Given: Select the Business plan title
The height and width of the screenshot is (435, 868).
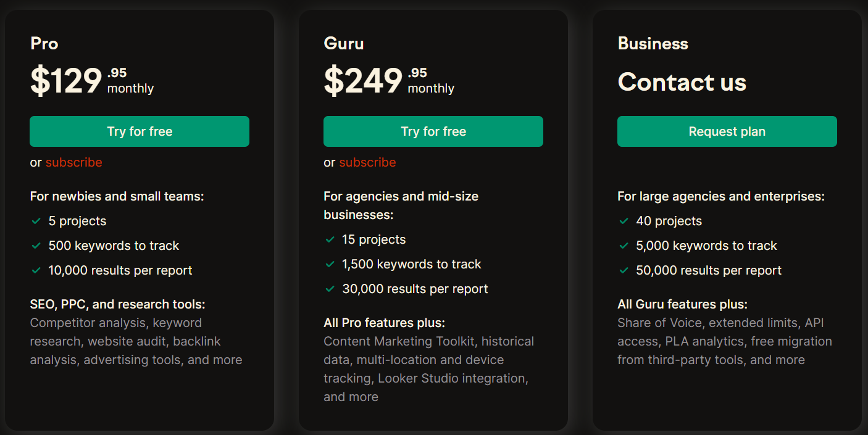Looking at the screenshot, I should [x=653, y=44].
